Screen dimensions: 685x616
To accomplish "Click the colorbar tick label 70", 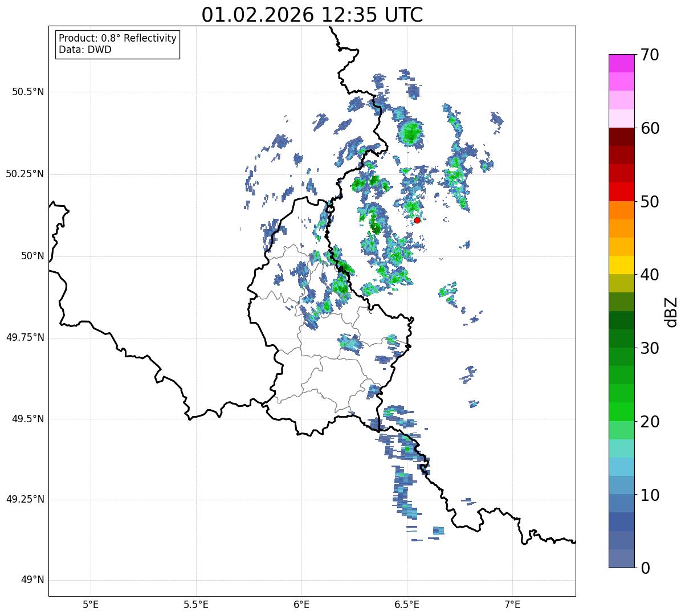I will coord(650,55).
